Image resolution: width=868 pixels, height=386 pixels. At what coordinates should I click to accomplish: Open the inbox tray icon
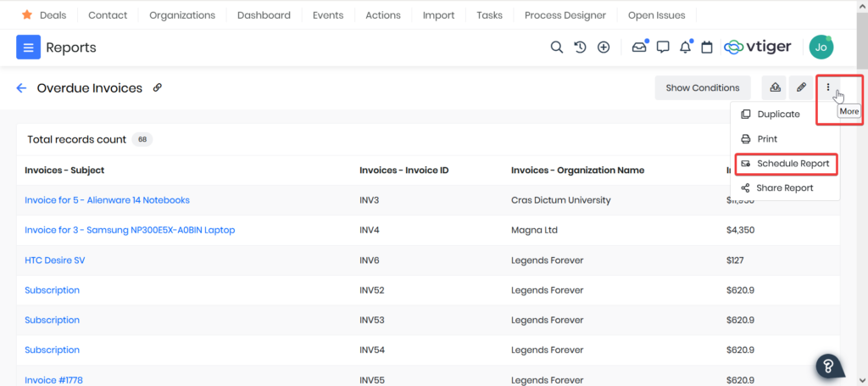coord(639,48)
